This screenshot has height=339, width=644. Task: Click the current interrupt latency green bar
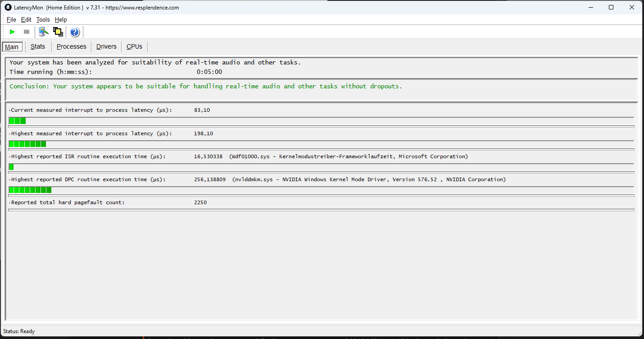coord(321,121)
